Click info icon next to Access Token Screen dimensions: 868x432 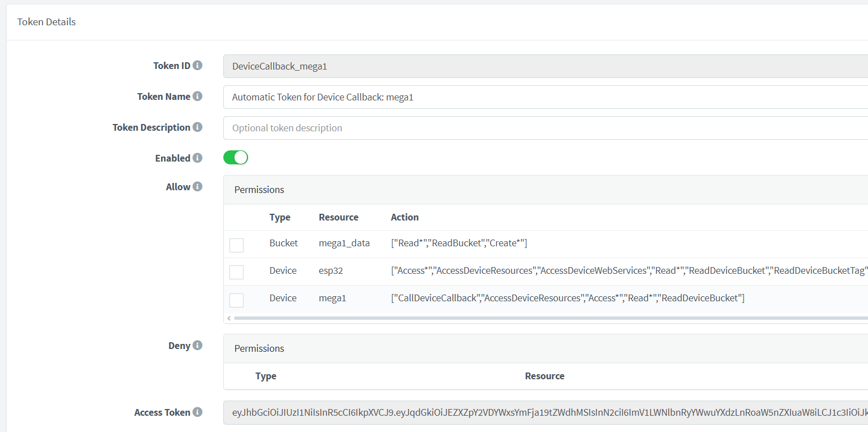[x=198, y=412]
